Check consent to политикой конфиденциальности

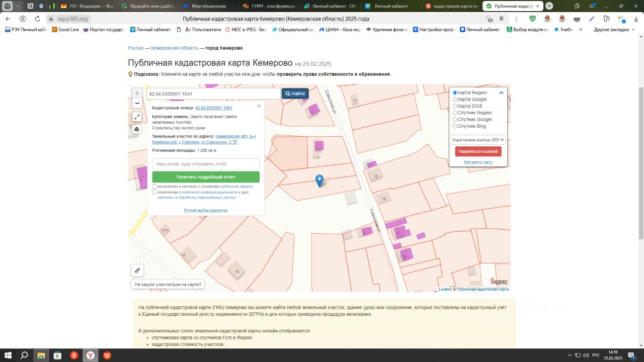click(x=155, y=192)
